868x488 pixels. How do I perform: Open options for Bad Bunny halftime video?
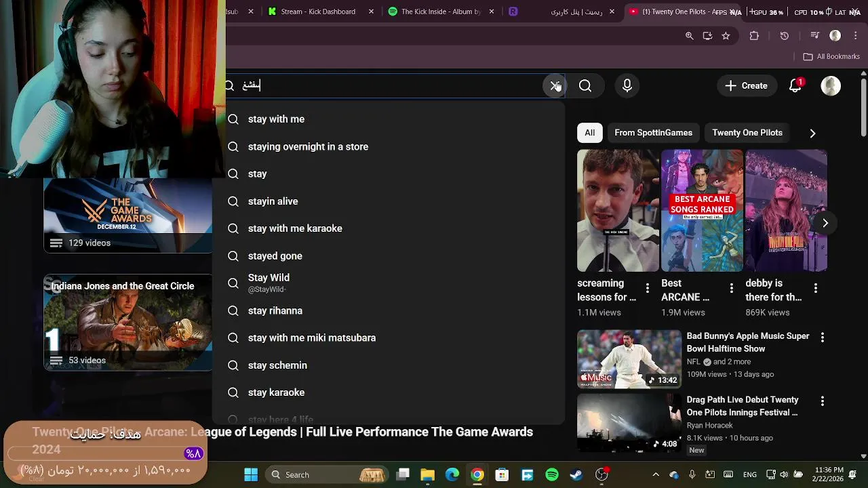[823, 338]
